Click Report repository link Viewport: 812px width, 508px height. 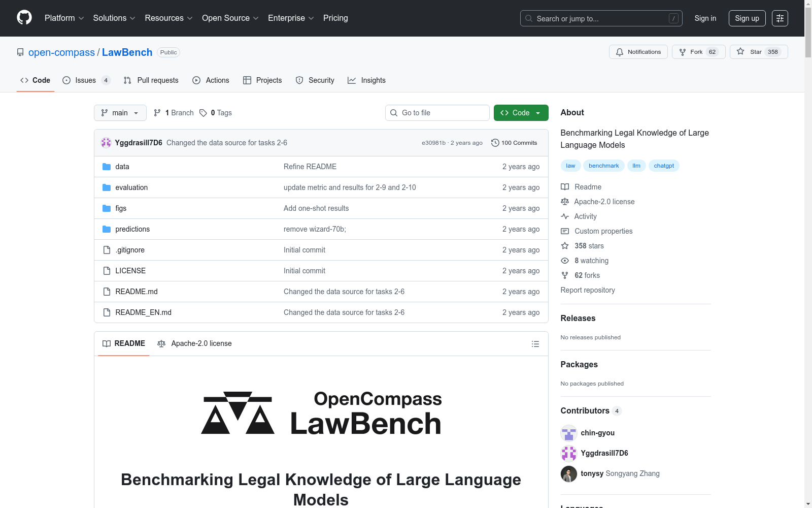[x=588, y=290]
